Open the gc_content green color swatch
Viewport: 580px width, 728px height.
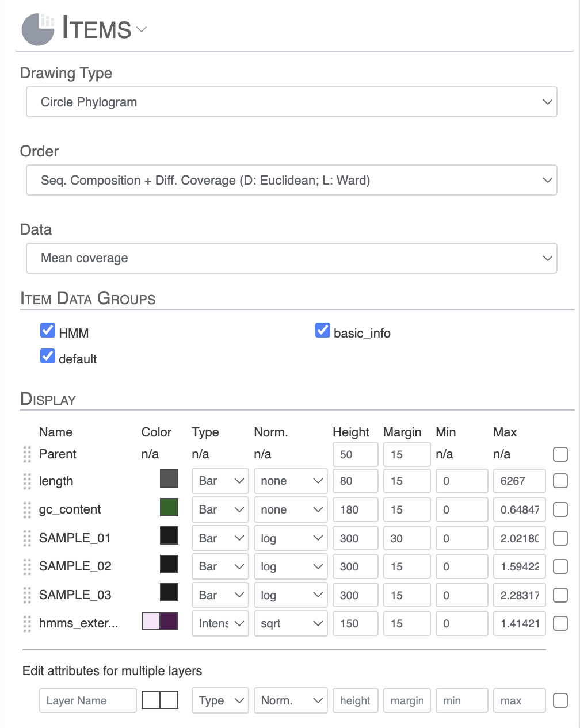(x=169, y=507)
